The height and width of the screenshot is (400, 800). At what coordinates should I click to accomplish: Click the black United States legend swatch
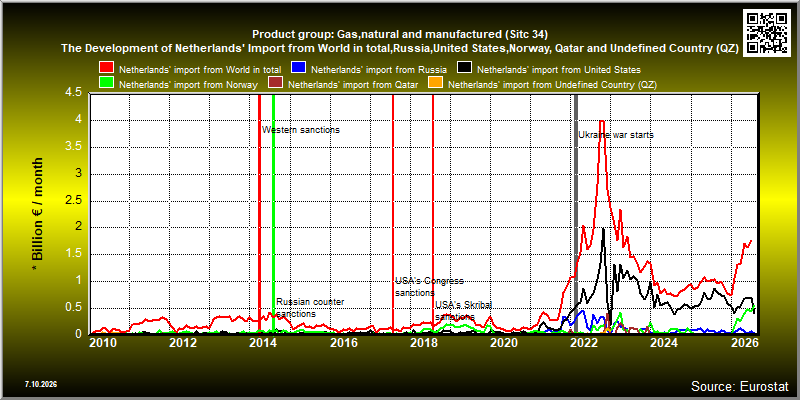coord(465,69)
